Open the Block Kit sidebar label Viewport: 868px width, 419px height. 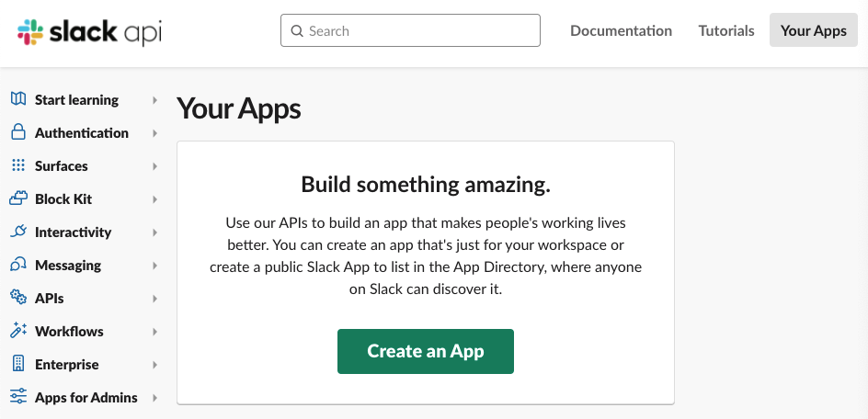63,199
